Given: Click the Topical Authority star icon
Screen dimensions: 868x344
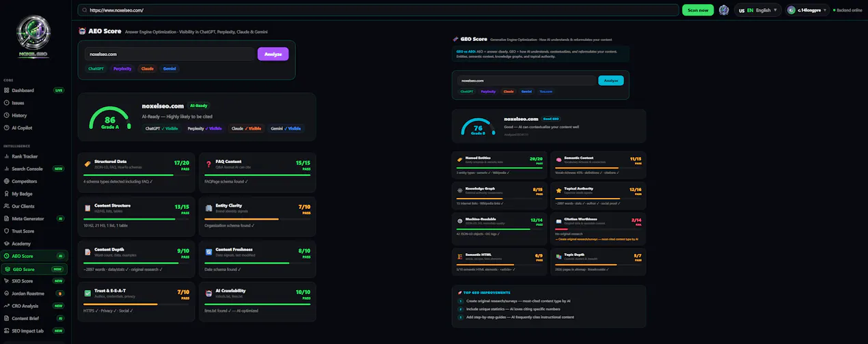Looking at the screenshot, I should point(559,189).
